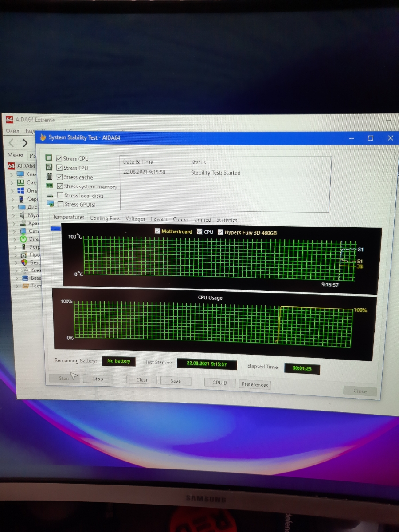Click the blue indicator left of temperature graph
399x532 pixels.
point(56,228)
